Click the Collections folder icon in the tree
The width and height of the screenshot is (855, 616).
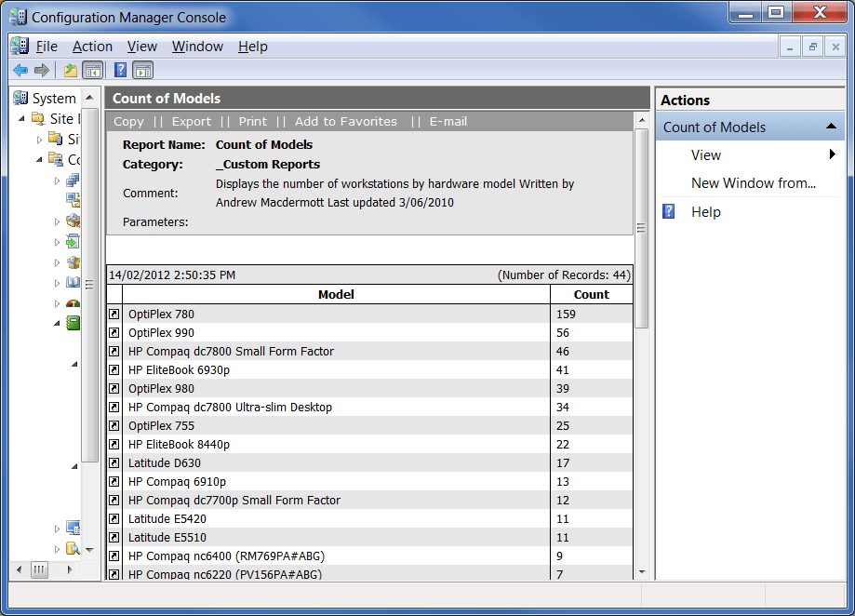(55, 159)
